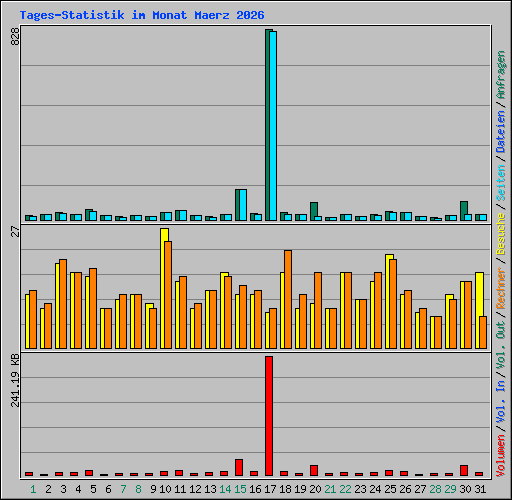Click day label '2' on the x-axis
This screenshot has width=512, height=500.
[48, 489]
